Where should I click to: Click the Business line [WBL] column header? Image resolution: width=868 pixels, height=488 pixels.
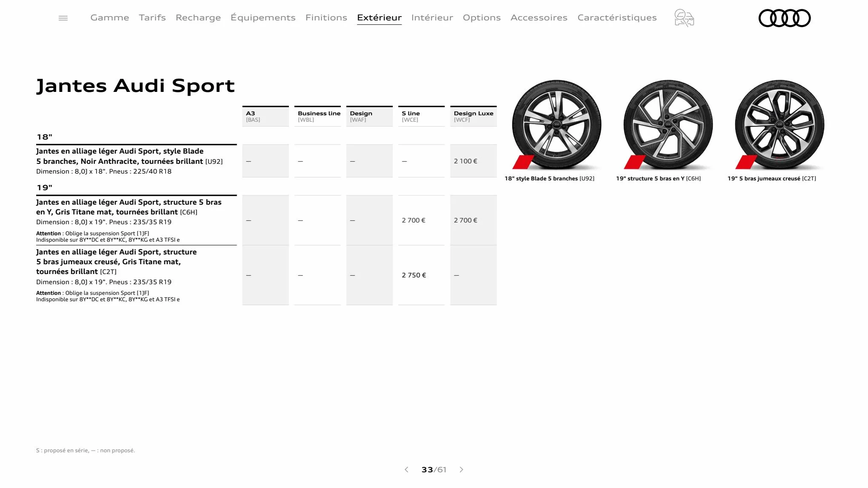pos(317,116)
